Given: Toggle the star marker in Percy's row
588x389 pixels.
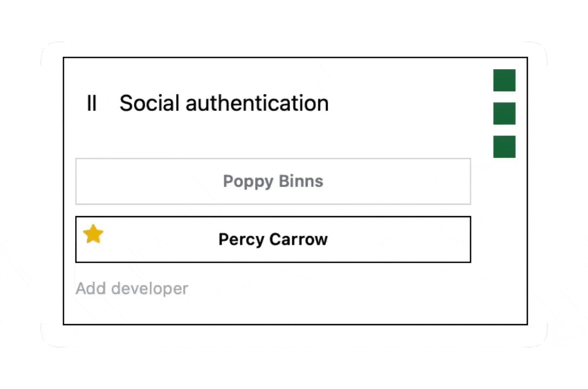Looking at the screenshot, I should pos(93,234).
